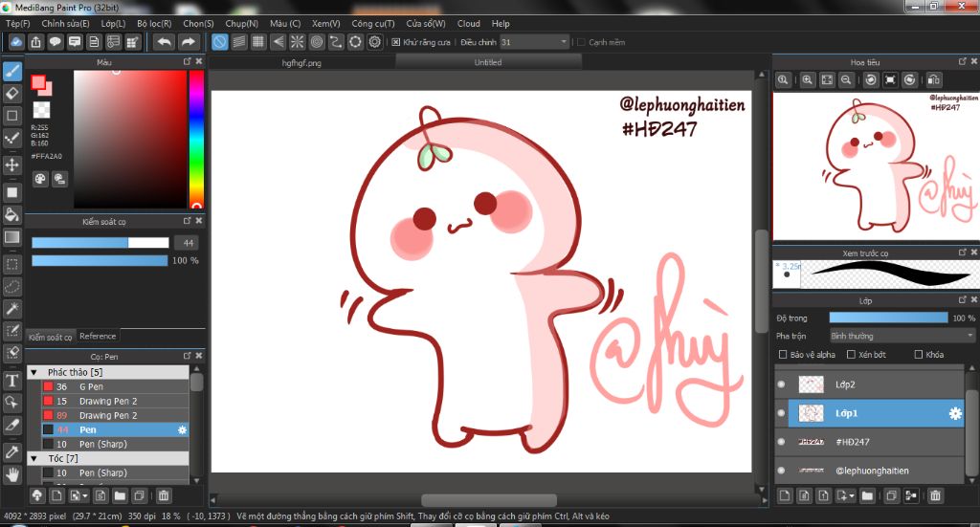
Task: Select the Magic Wand tool
Action: (x=12, y=309)
